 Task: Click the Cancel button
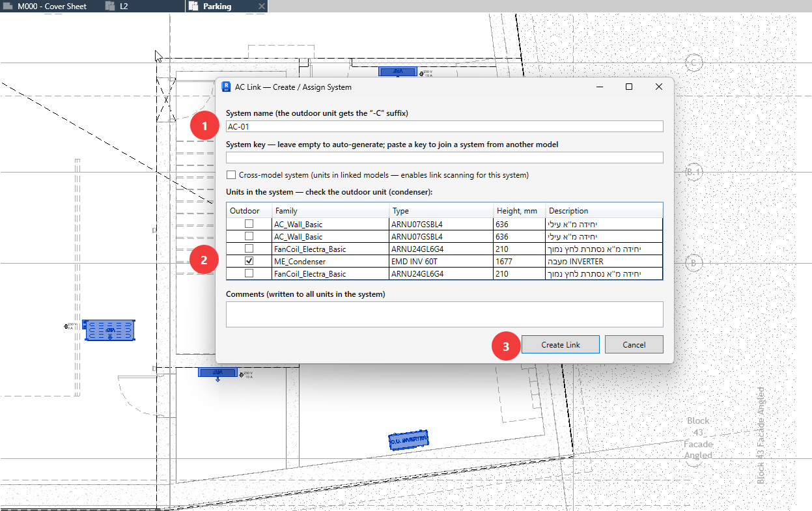(x=634, y=344)
